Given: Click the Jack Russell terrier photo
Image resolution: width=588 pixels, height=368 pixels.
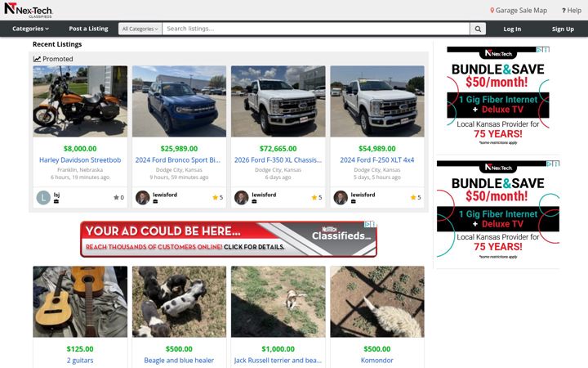Looking at the screenshot, I should (x=278, y=302).
